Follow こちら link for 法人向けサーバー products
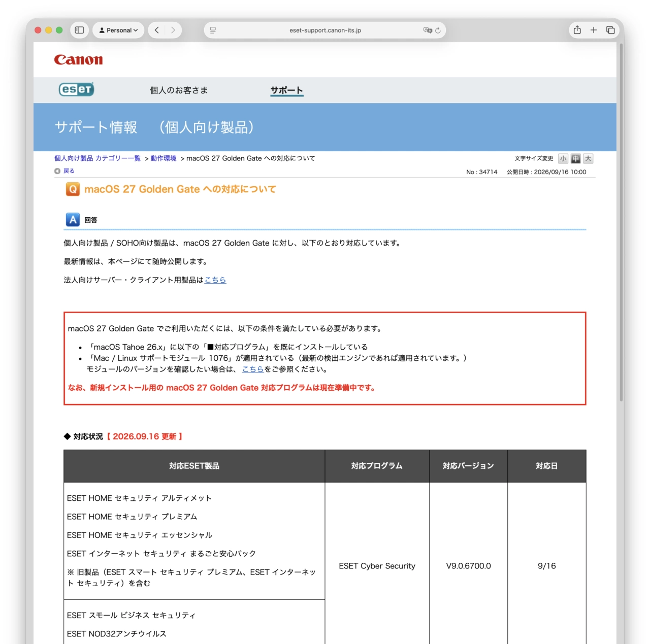This screenshot has height=644, width=650. 215,280
